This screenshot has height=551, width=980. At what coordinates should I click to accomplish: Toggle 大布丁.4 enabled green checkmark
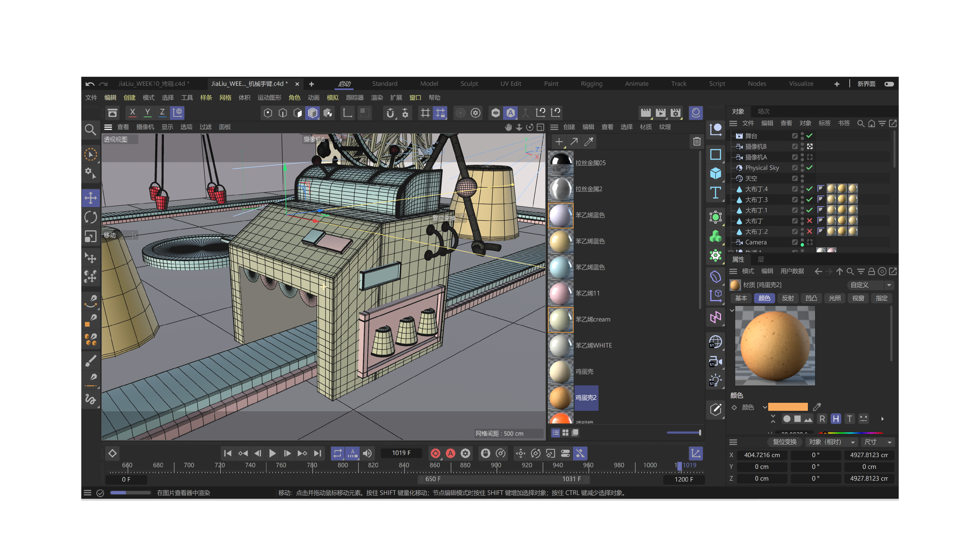click(809, 189)
